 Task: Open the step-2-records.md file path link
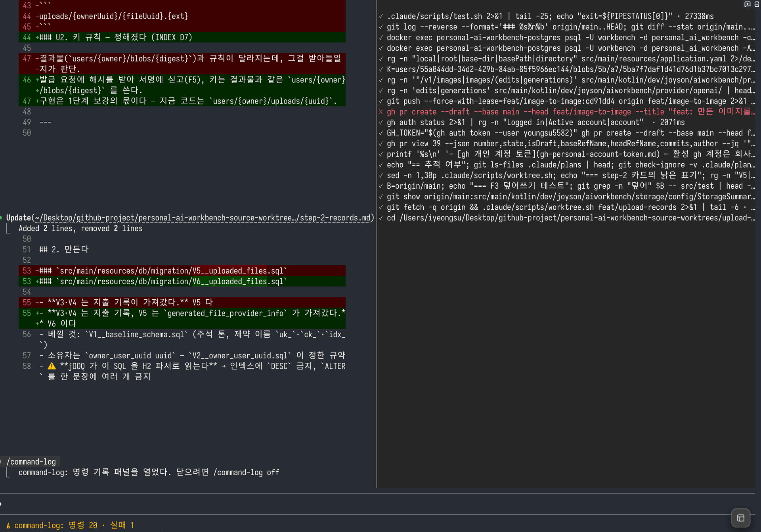pyautogui.click(x=203, y=218)
